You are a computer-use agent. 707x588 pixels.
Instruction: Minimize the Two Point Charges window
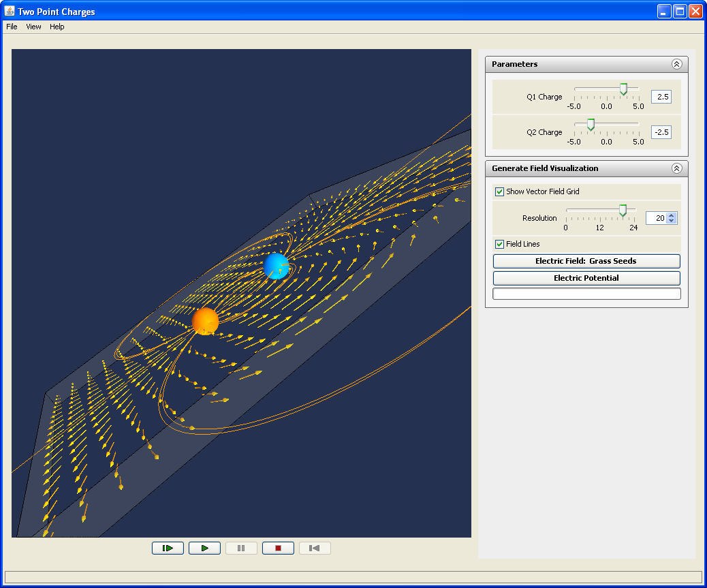pyautogui.click(x=663, y=12)
